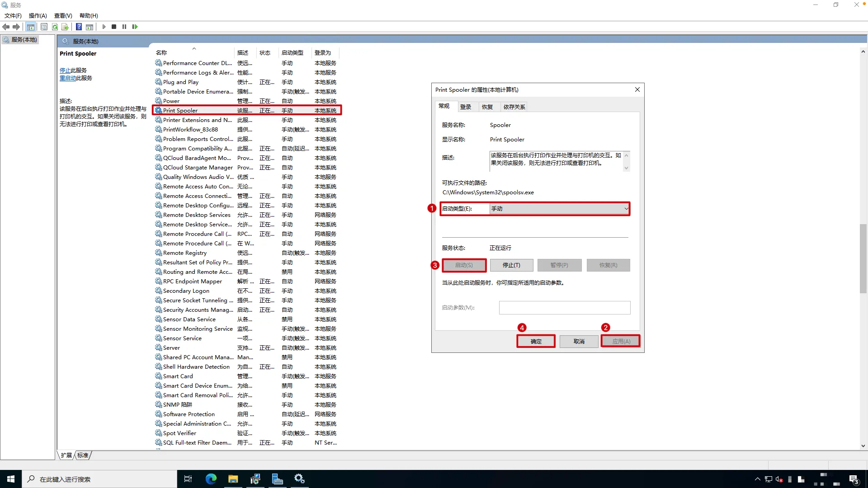Image resolution: width=868 pixels, height=488 pixels.
Task: Click the Pause Service toolbar icon
Action: point(124,27)
